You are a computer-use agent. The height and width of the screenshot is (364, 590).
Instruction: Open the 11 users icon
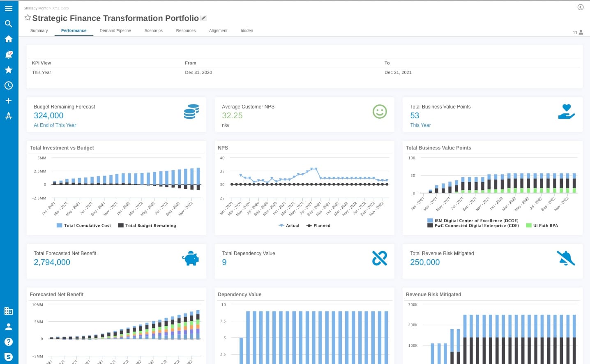[578, 32]
